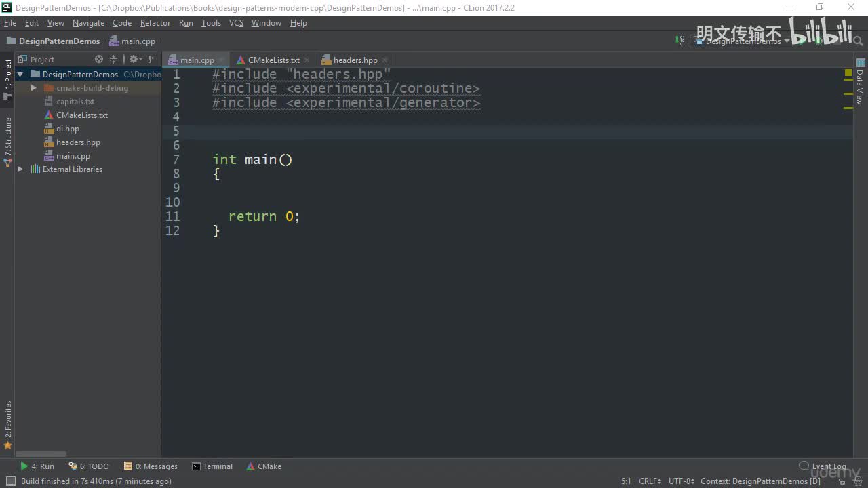868x488 pixels.
Task: Close the CMakeLists.txt editor tab
Action: pos(307,60)
